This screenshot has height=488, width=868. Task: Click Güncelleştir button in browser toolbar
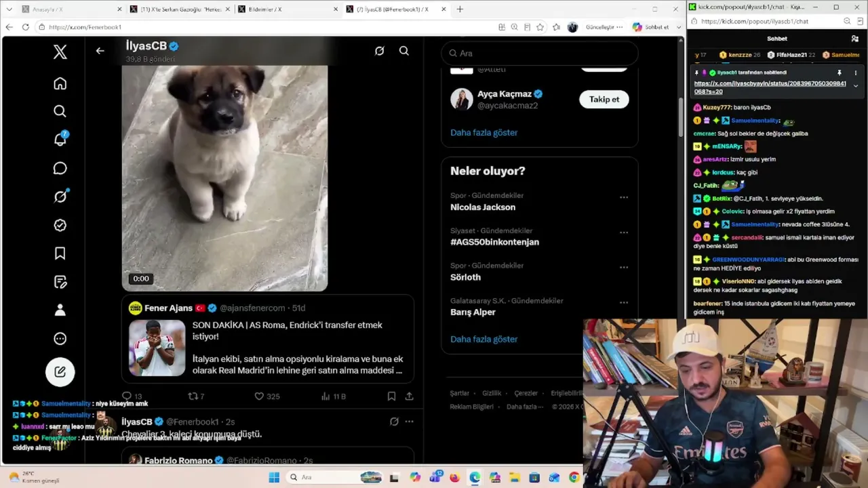click(604, 27)
